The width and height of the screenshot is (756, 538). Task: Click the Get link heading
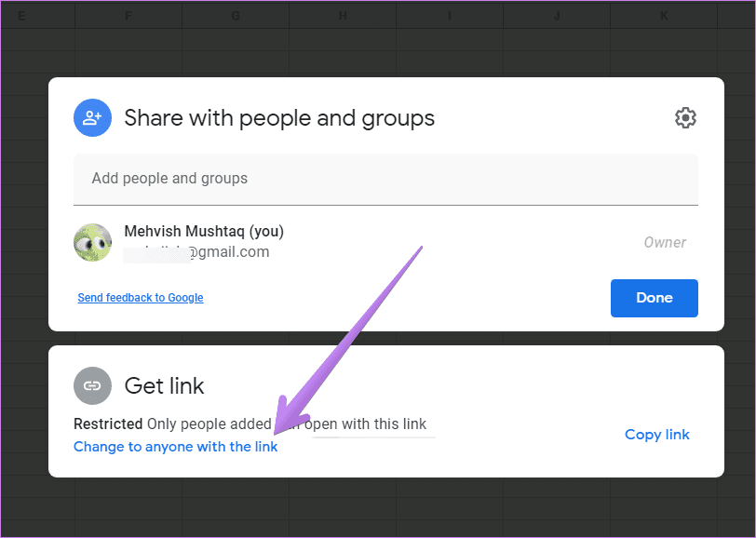coord(164,385)
